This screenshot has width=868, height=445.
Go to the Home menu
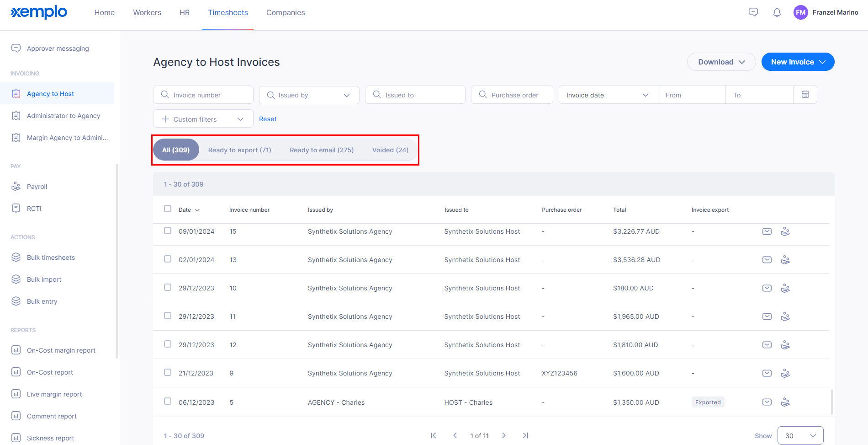coord(105,12)
